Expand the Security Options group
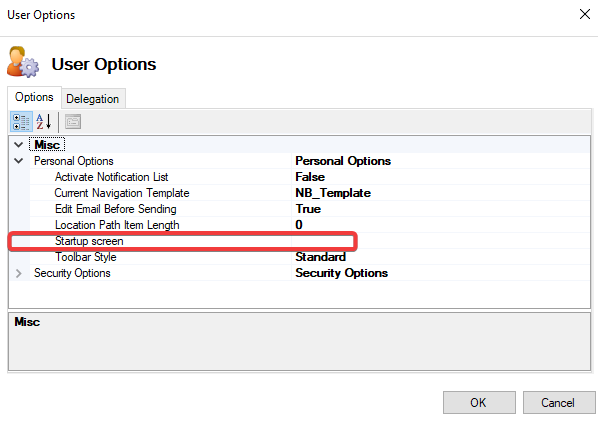 point(18,273)
